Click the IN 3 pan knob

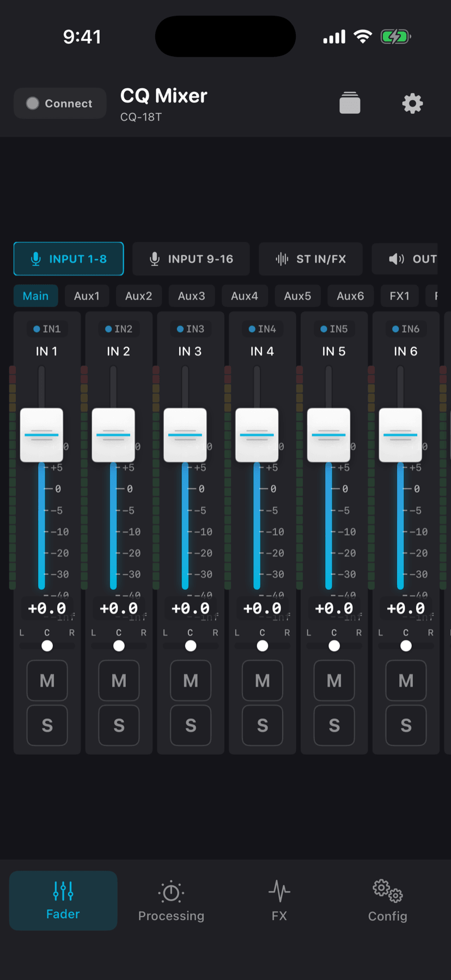coord(191,646)
